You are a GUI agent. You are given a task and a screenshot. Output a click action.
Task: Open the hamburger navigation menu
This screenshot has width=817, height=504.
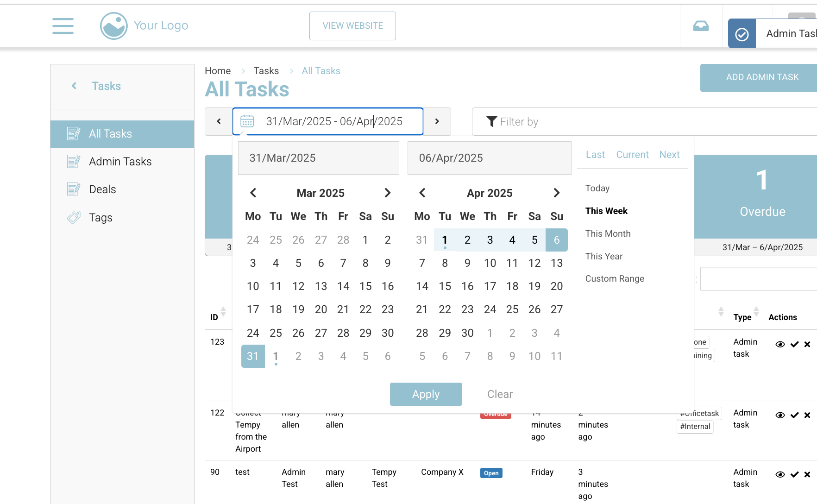63,26
